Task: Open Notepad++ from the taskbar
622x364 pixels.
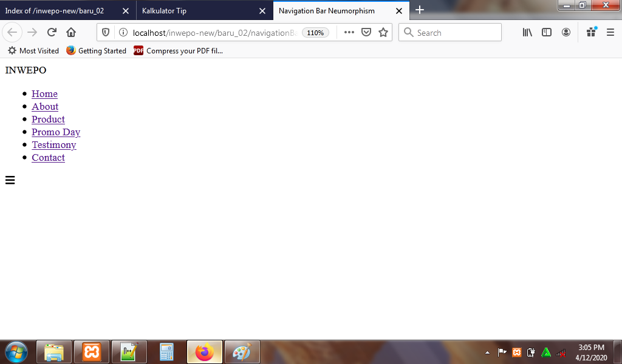Action: coord(129,352)
